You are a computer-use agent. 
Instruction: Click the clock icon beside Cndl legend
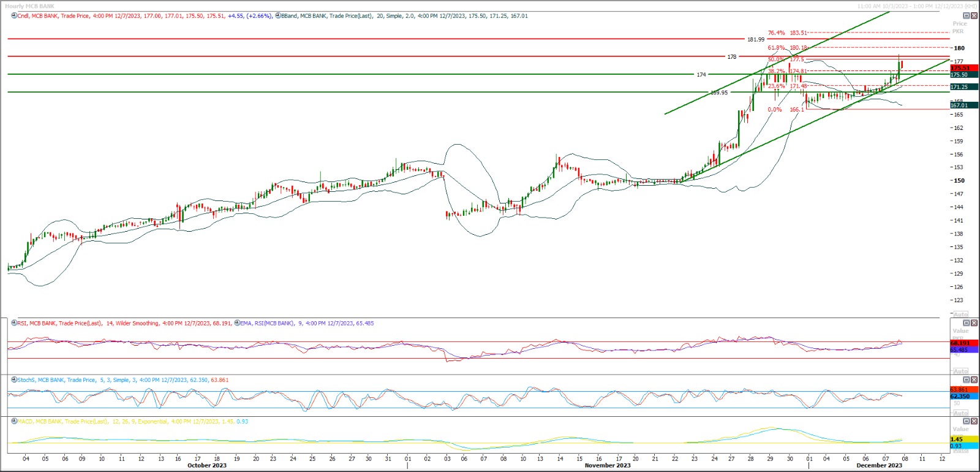pos(13,16)
